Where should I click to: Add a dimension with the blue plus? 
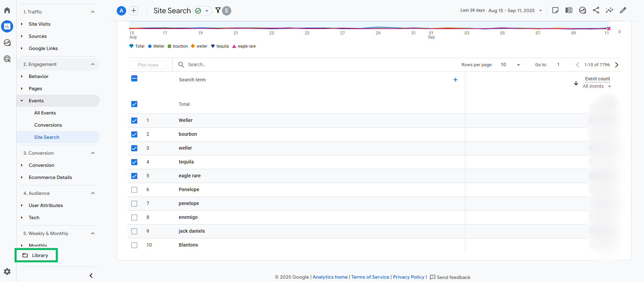(455, 80)
